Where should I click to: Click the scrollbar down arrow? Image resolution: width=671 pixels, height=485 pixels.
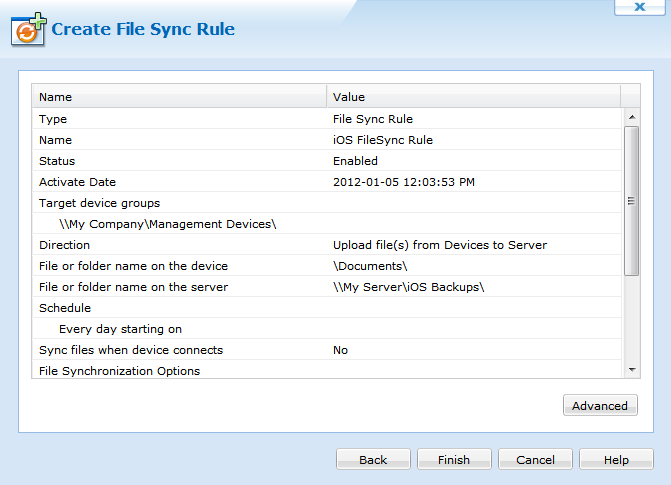click(x=631, y=370)
